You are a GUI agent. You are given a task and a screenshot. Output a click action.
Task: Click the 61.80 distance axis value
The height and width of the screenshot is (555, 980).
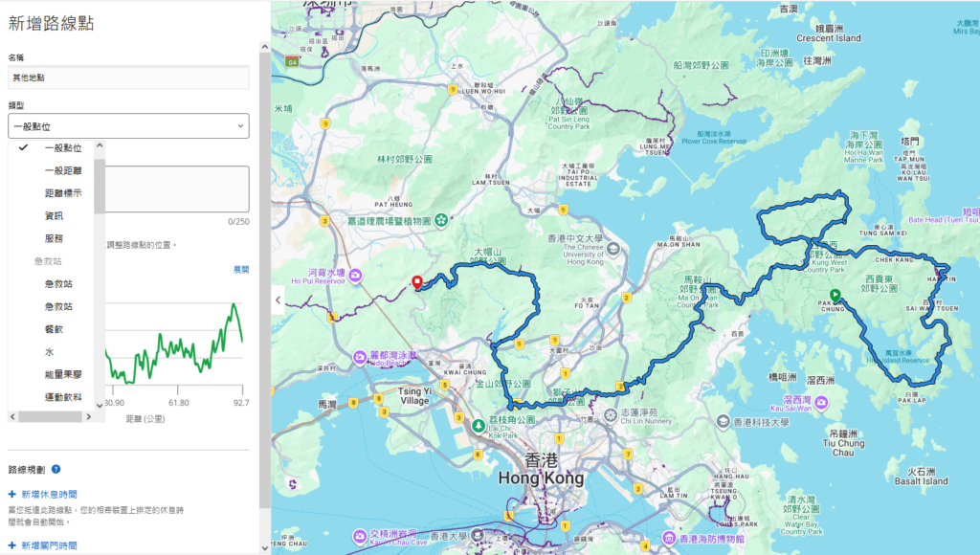(x=179, y=403)
